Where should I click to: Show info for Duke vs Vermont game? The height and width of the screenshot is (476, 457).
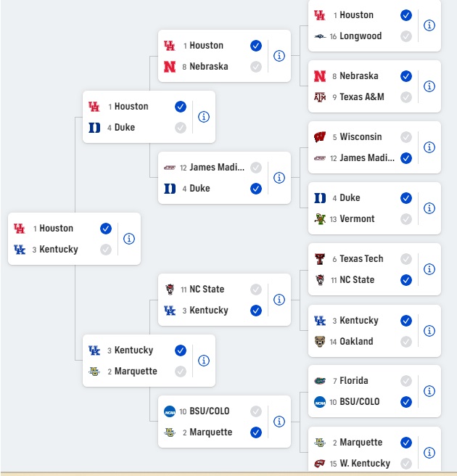(x=429, y=208)
